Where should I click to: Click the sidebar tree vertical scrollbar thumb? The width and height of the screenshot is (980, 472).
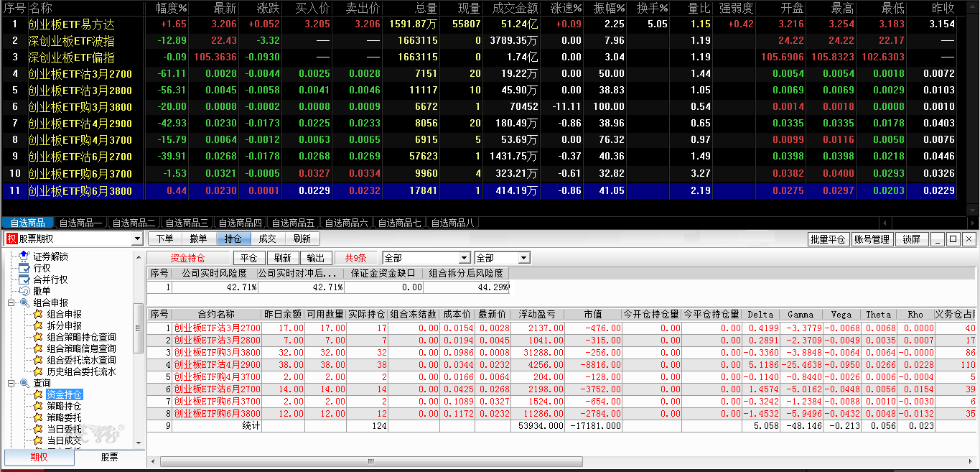point(139,328)
